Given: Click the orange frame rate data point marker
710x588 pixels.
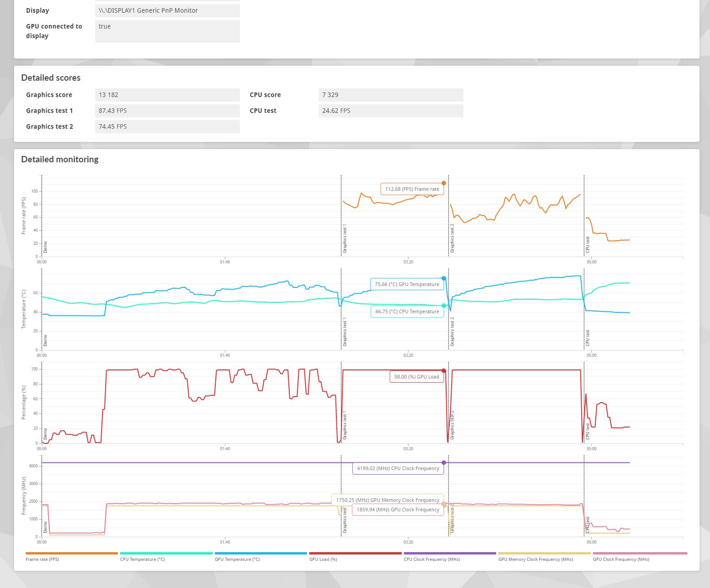Looking at the screenshot, I should 443,183.
